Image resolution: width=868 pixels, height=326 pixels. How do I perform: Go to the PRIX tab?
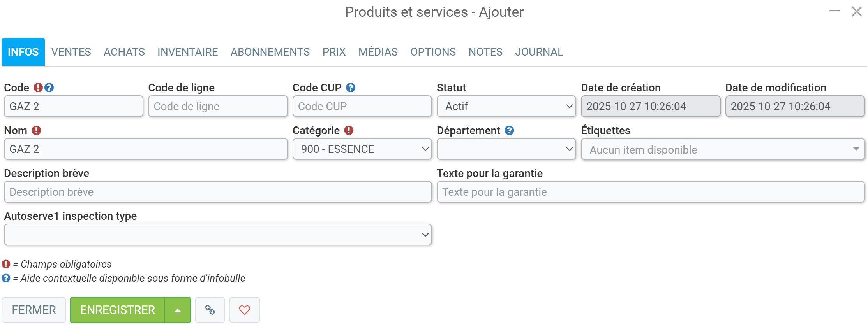point(334,52)
